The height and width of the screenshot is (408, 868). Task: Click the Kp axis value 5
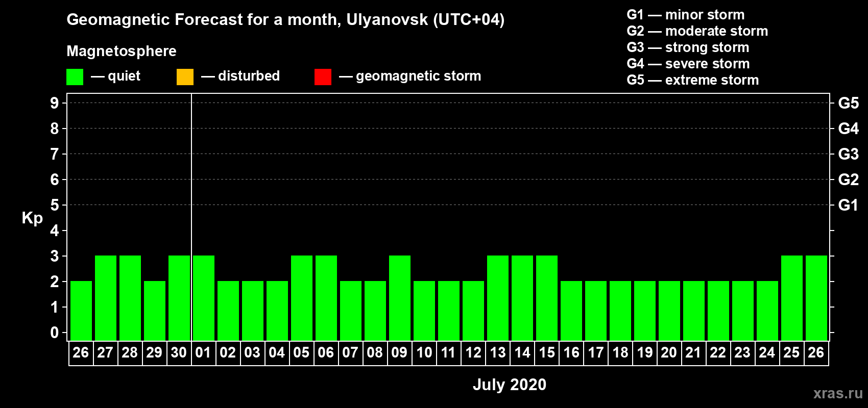click(x=54, y=205)
